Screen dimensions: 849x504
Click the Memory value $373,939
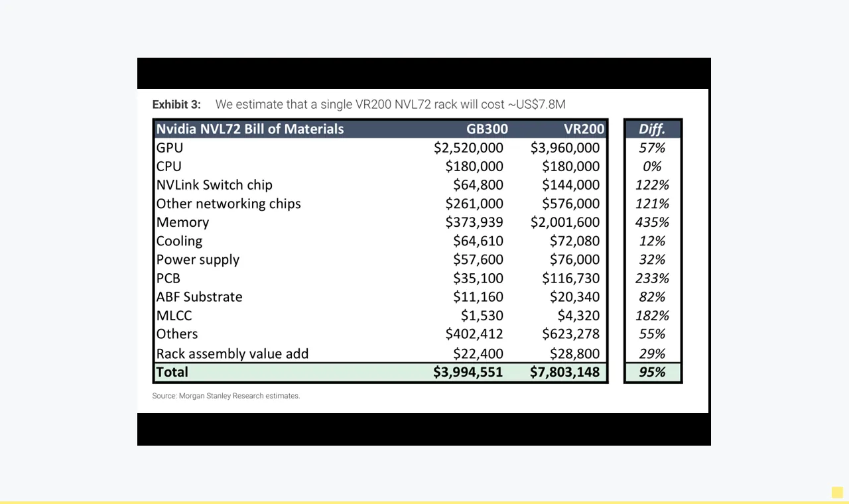click(474, 222)
